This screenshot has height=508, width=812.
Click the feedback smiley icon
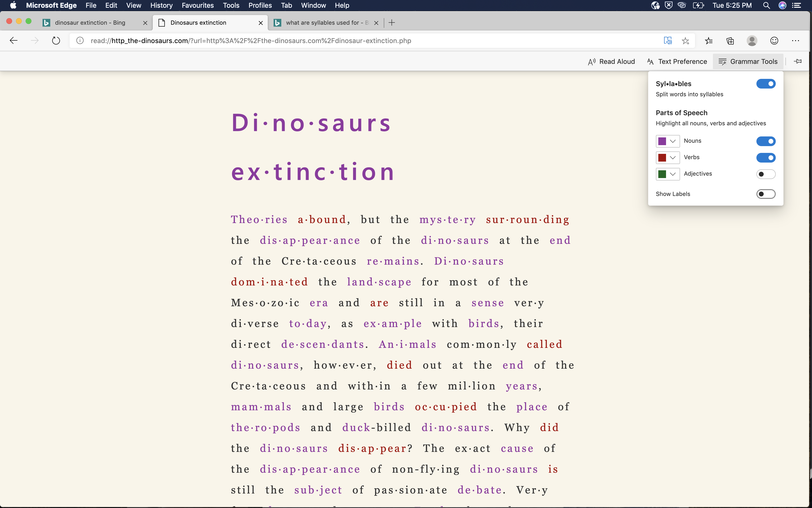(774, 41)
